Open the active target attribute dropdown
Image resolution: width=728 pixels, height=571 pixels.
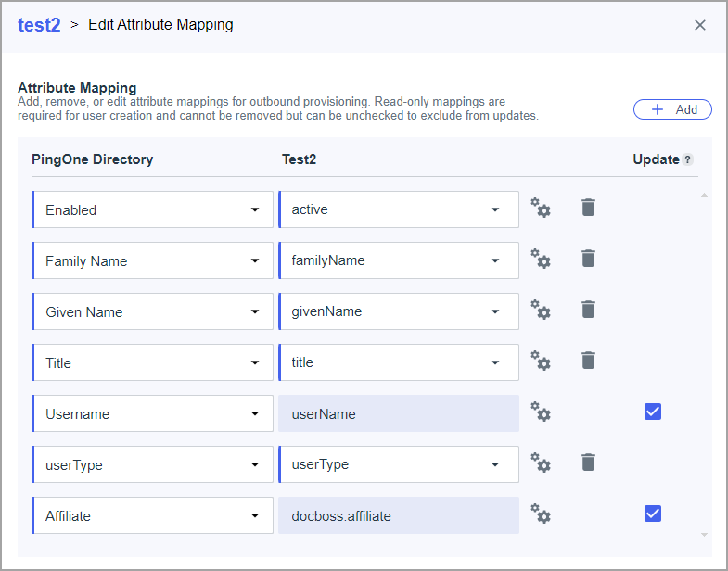click(x=399, y=209)
